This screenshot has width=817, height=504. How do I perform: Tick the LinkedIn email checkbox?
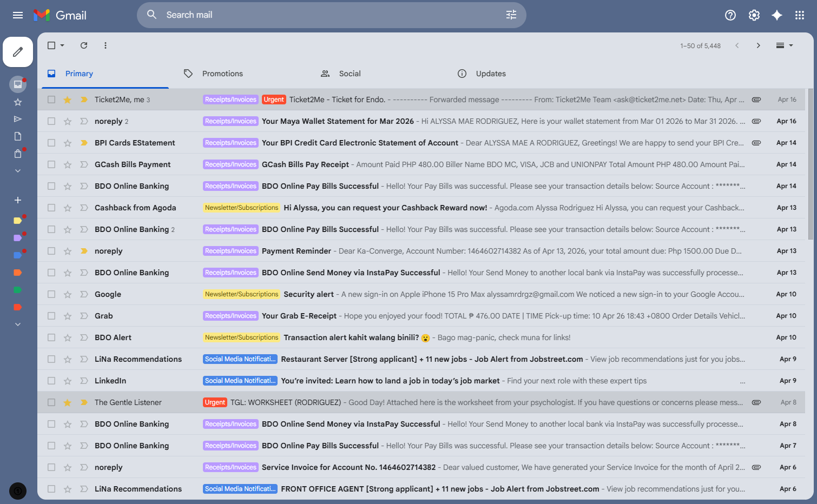tap(51, 381)
